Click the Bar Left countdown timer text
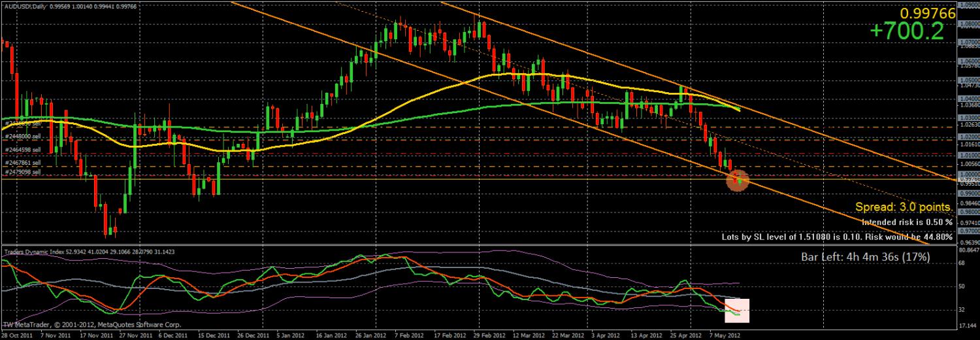 click(x=866, y=258)
